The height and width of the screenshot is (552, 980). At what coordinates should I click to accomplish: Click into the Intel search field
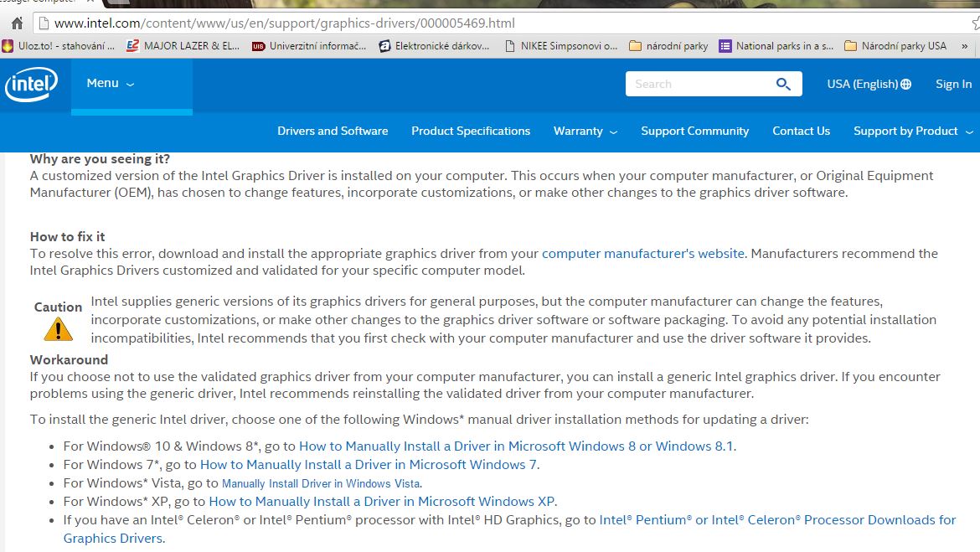click(695, 84)
